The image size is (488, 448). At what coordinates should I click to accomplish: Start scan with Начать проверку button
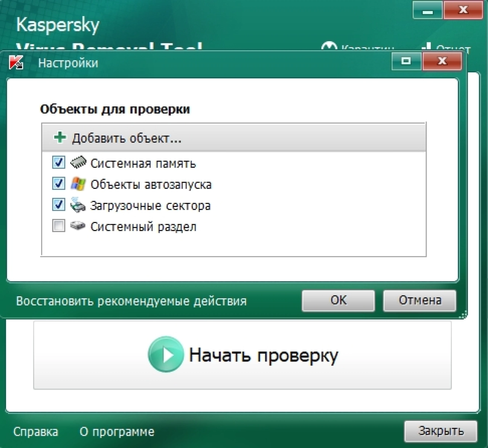(x=242, y=355)
